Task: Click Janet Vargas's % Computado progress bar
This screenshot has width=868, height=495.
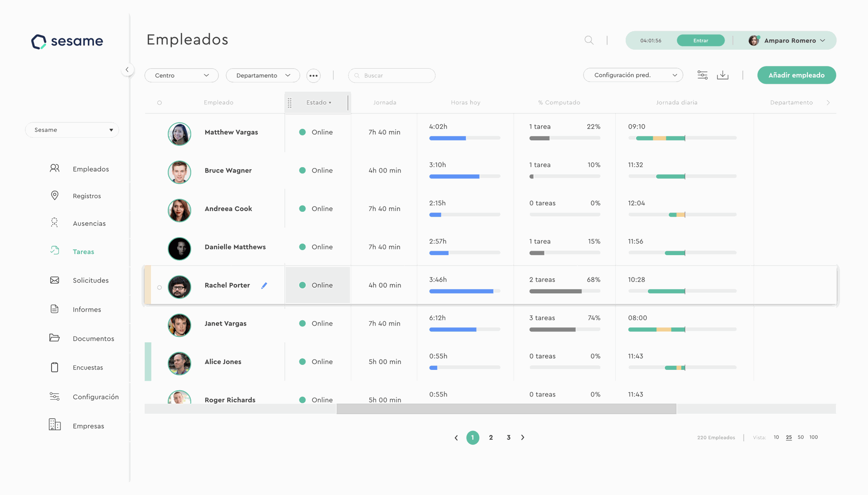Action: tap(565, 330)
